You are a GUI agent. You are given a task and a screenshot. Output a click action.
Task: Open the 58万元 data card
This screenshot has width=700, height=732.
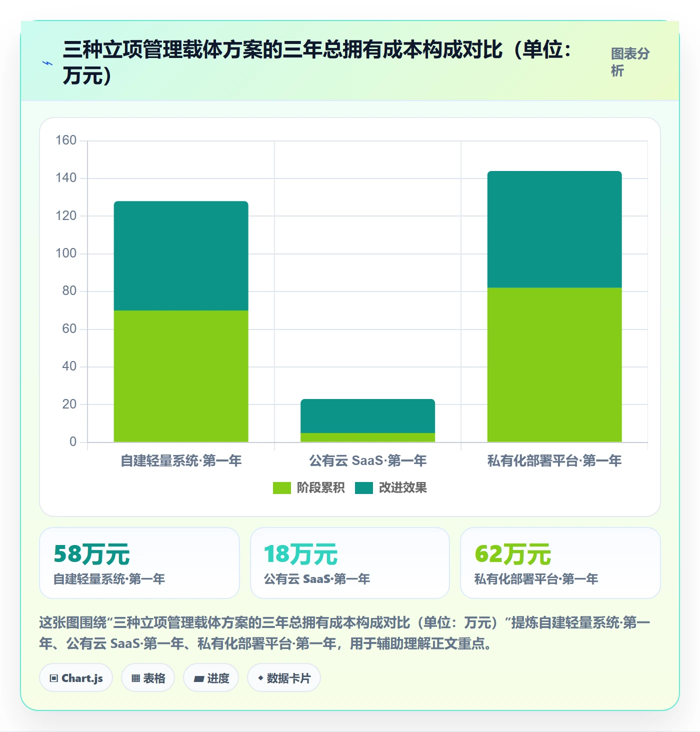pos(139,563)
